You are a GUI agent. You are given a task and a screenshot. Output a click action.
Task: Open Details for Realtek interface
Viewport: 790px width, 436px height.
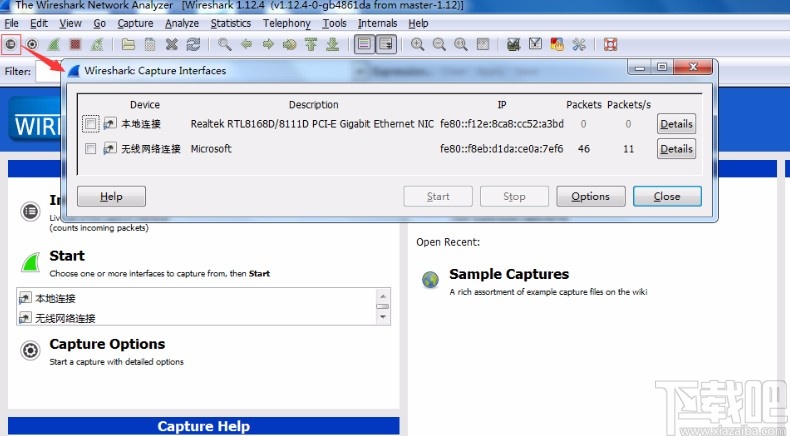[x=676, y=123]
